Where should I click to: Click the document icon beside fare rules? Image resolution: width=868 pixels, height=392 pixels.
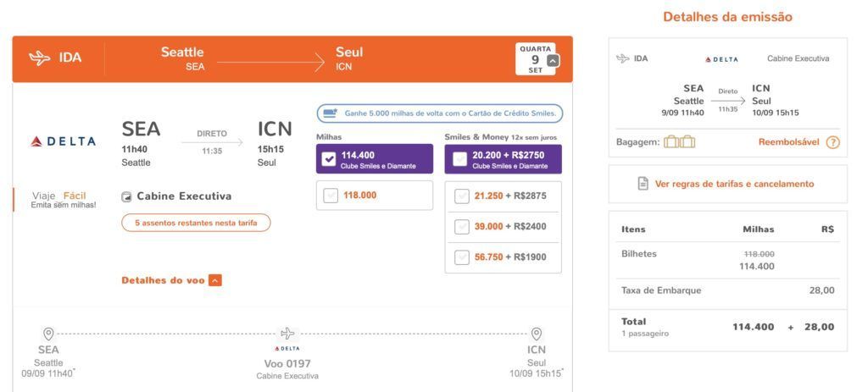click(x=643, y=184)
